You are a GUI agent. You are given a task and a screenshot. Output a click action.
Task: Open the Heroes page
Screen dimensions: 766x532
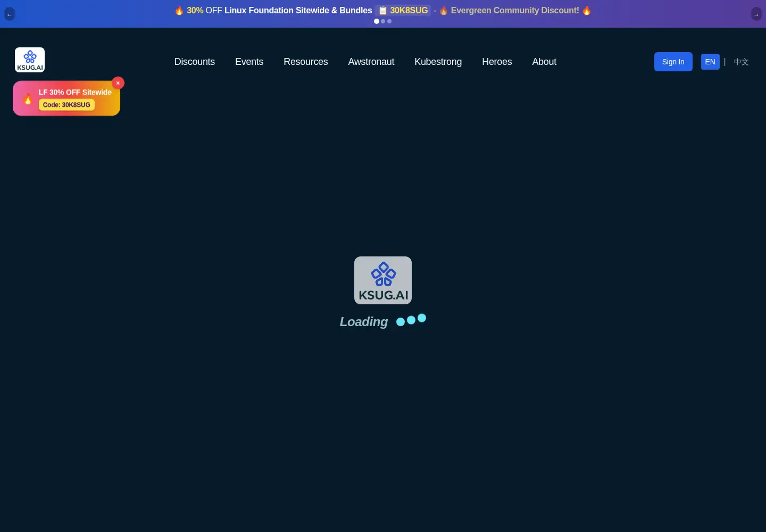(497, 62)
